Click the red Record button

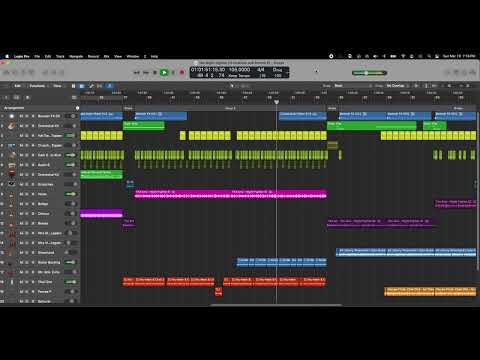182,72
